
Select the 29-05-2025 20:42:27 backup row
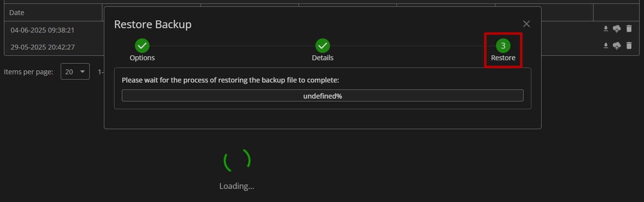click(322, 47)
